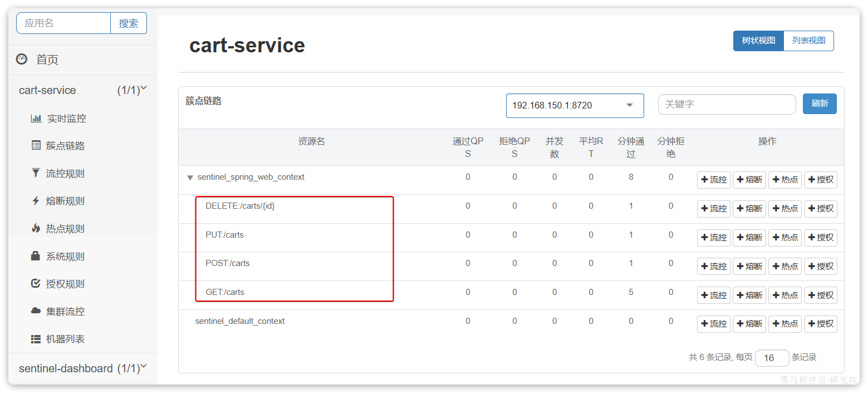The height and width of the screenshot is (394, 868).
Task: Click the checkmark icon for 授权规则
Action: (36, 284)
